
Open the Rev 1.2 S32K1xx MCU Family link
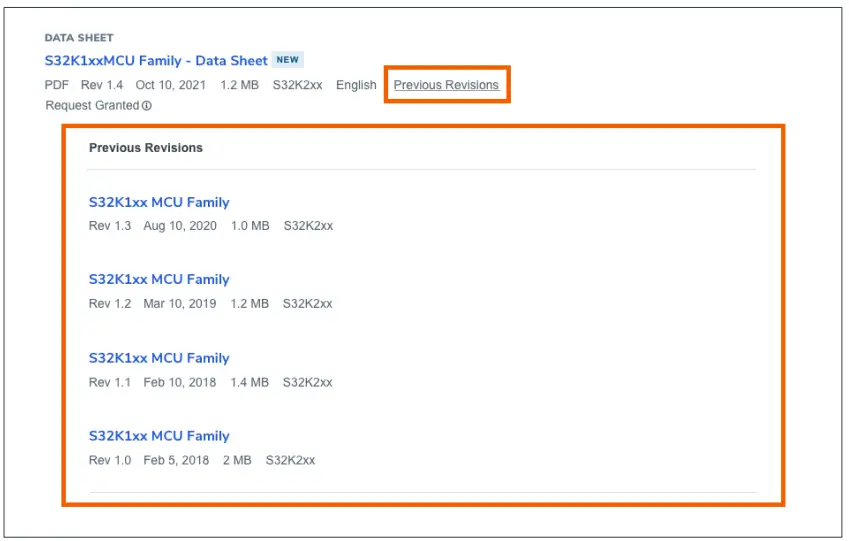[x=159, y=280]
